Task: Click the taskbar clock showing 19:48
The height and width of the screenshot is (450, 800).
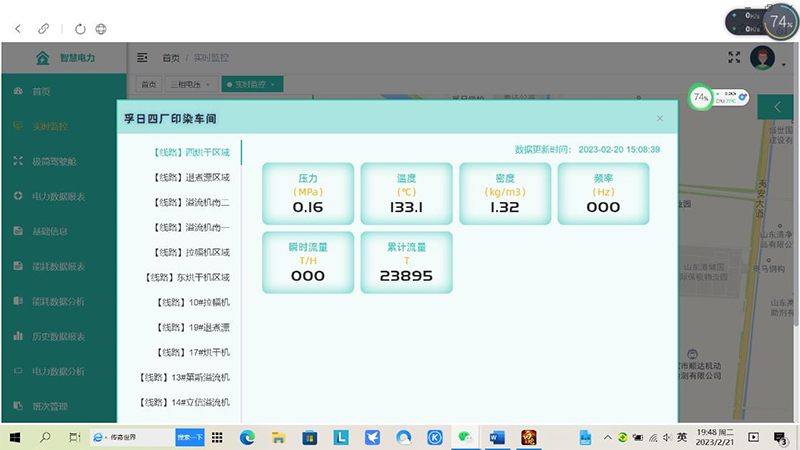Action: (715, 437)
